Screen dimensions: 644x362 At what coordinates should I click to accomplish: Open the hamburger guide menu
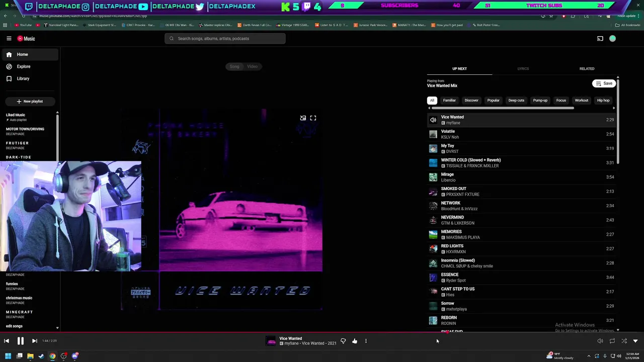tap(9, 39)
